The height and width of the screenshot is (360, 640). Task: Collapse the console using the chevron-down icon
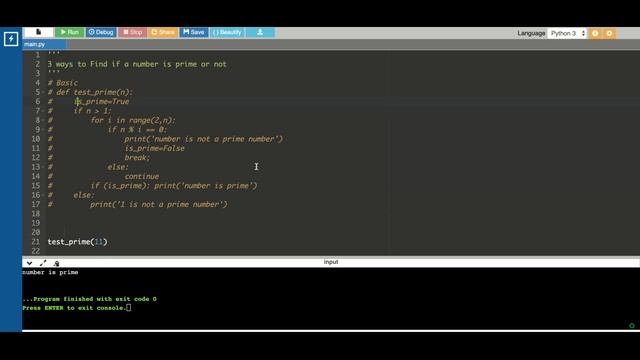click(x=29, y=263)
